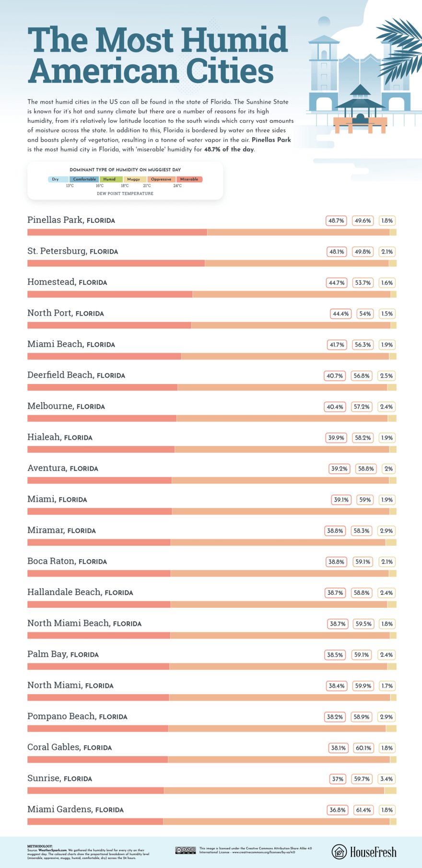The height and width of the screenshot is (868, 422).
Task: Click Miami Gardens' 61.4% value badge
Action: coord(363,810)
